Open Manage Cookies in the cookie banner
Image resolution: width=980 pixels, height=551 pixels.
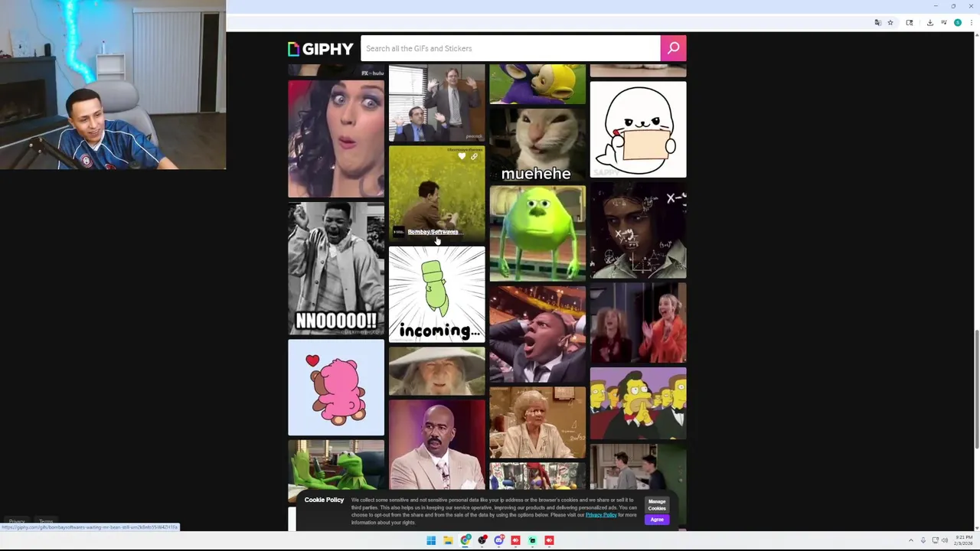point(657,505)
